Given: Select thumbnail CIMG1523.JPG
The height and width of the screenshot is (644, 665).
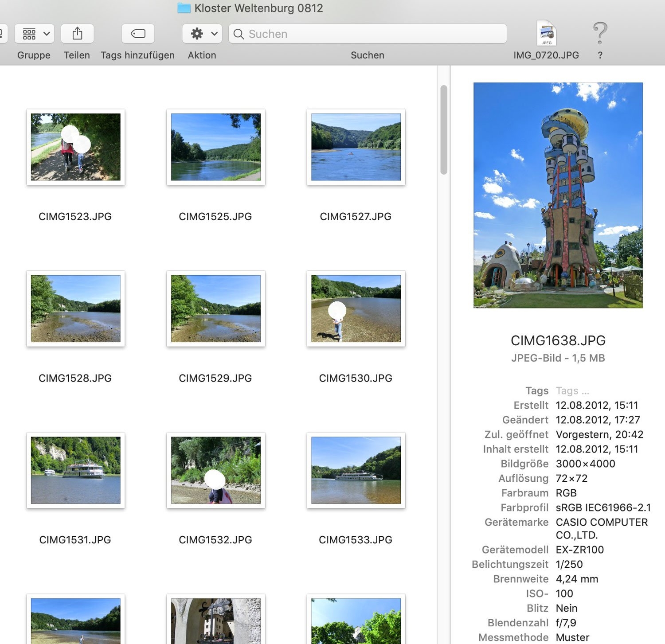Looking at the screenshot, I should point(75,147).
